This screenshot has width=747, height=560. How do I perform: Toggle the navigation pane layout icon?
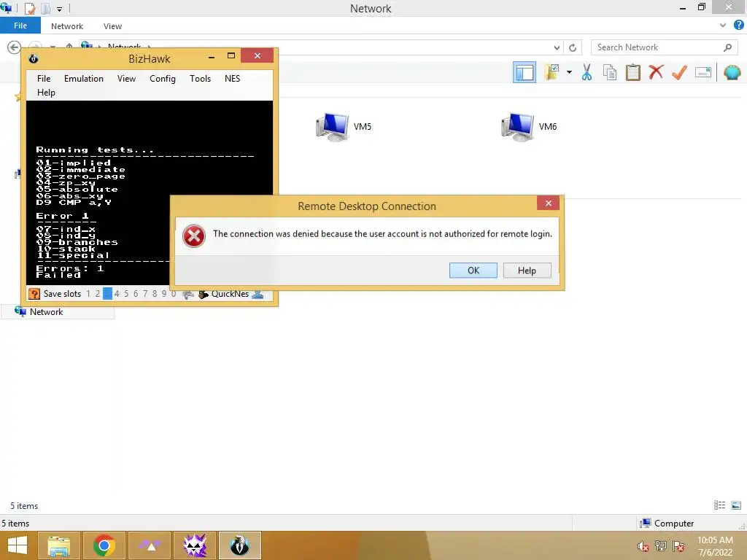click(x=524, y=72)
